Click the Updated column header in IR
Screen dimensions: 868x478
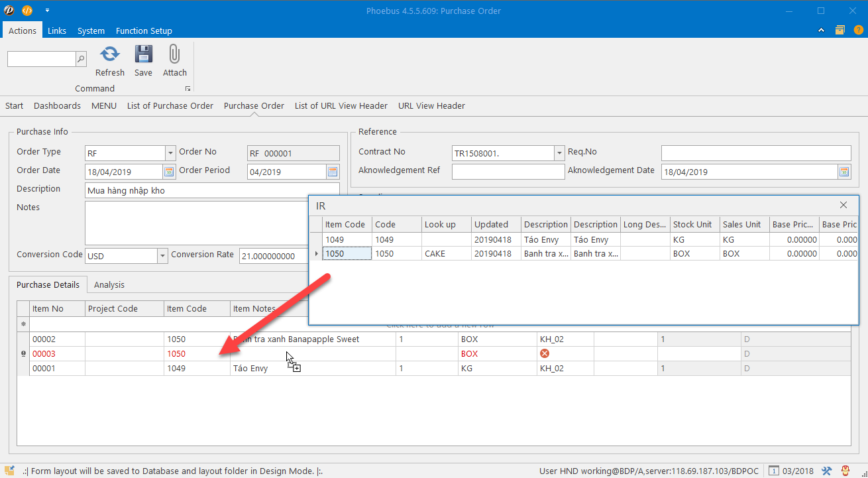[x=496, y=224]
